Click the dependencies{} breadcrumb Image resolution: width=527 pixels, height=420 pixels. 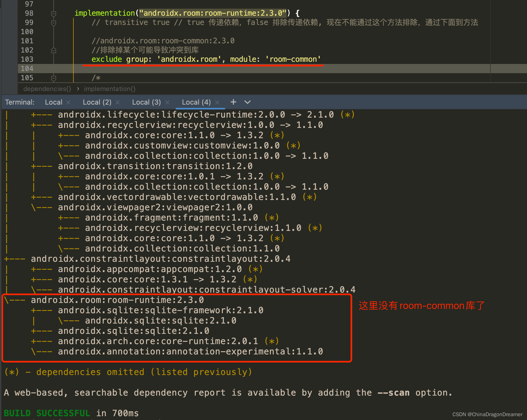click(x=47, y=89)
